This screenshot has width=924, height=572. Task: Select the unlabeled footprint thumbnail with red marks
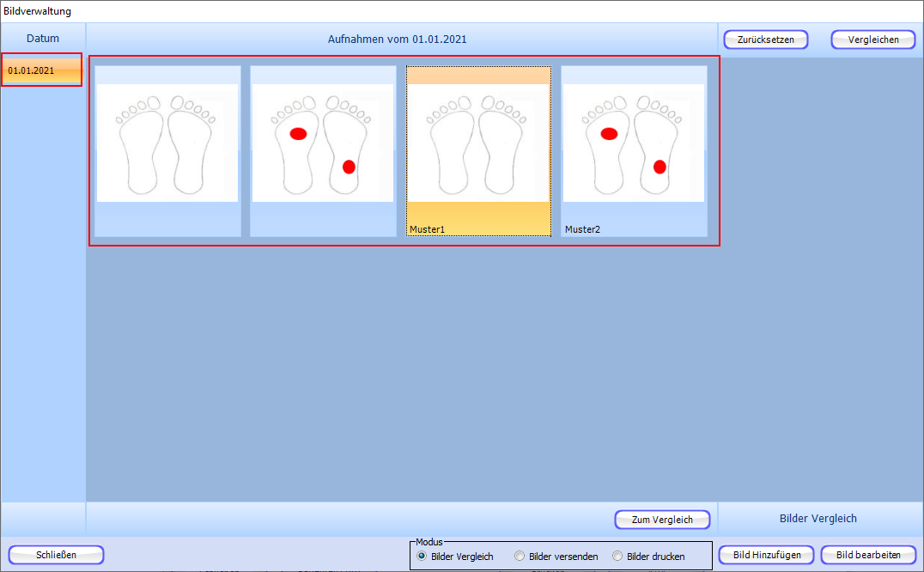click(x=323, y=143)
